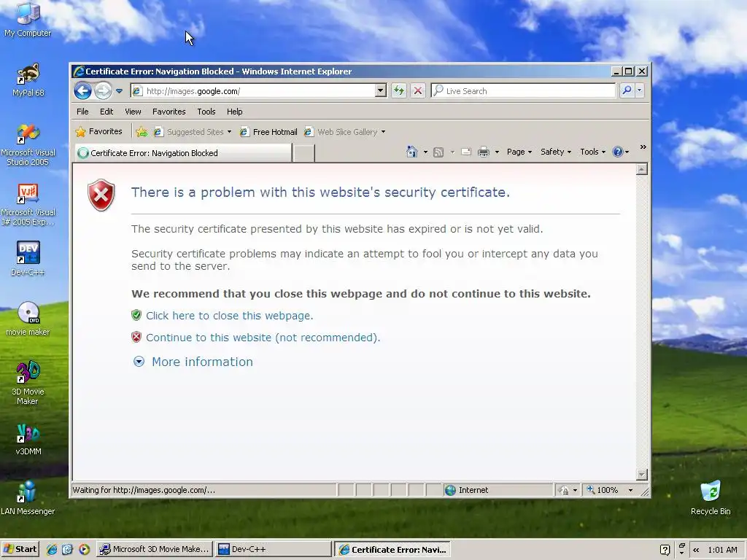Open the Edit menu
The width and height of the screenshot is (747, 560).
tap(107, 112)
